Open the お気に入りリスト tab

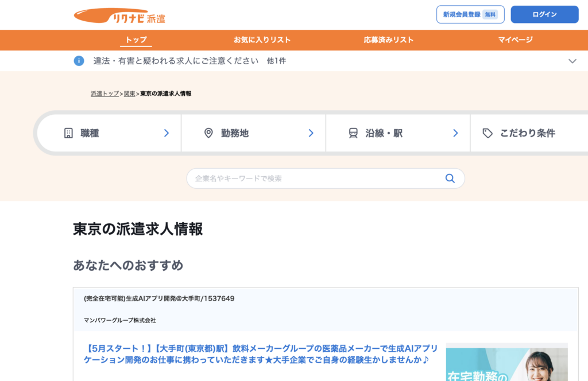click(x=262, y=40)
